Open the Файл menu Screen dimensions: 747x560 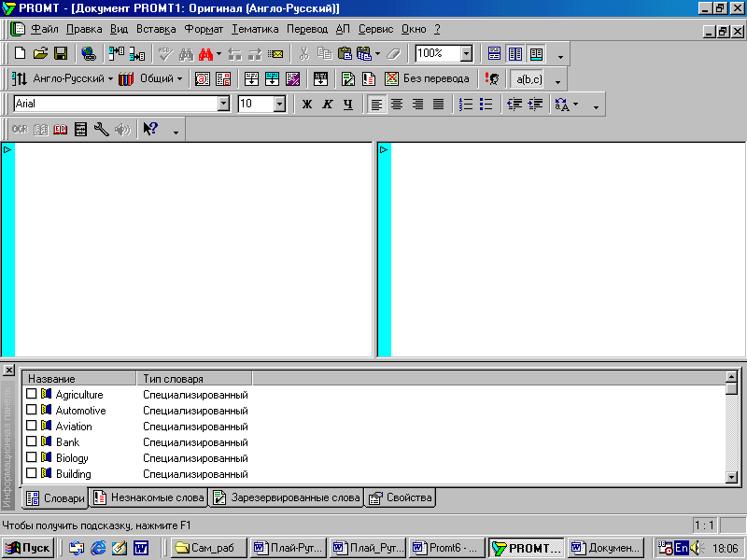[x=45, y=29]
